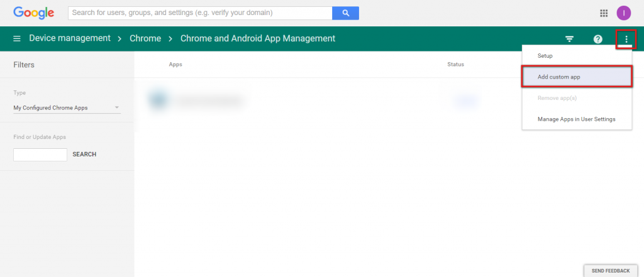Open the account avatar menu
The image size is (644, 277).
click(x=623, y=13)
